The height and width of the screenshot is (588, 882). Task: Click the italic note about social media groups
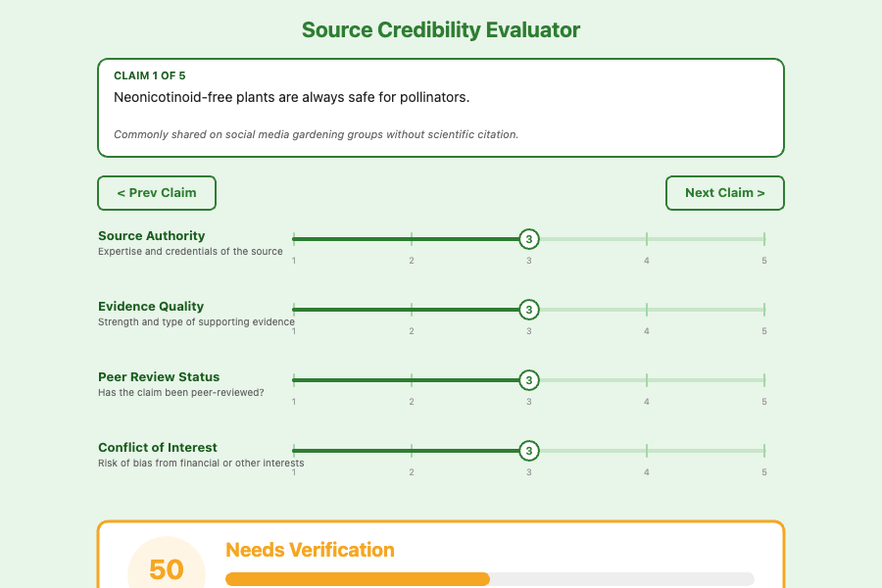pyautogui.click(x=317, y=134)
